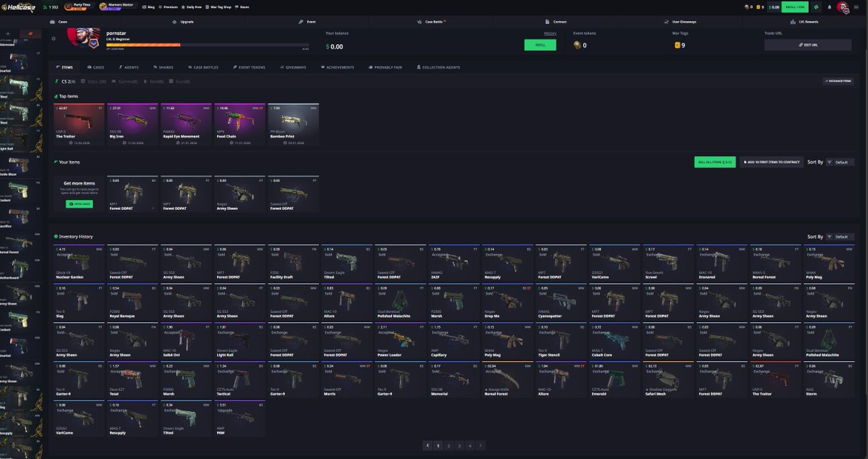Open the Food Chain top item card
This screenshot has width=868, height=459.
[239, 125]
